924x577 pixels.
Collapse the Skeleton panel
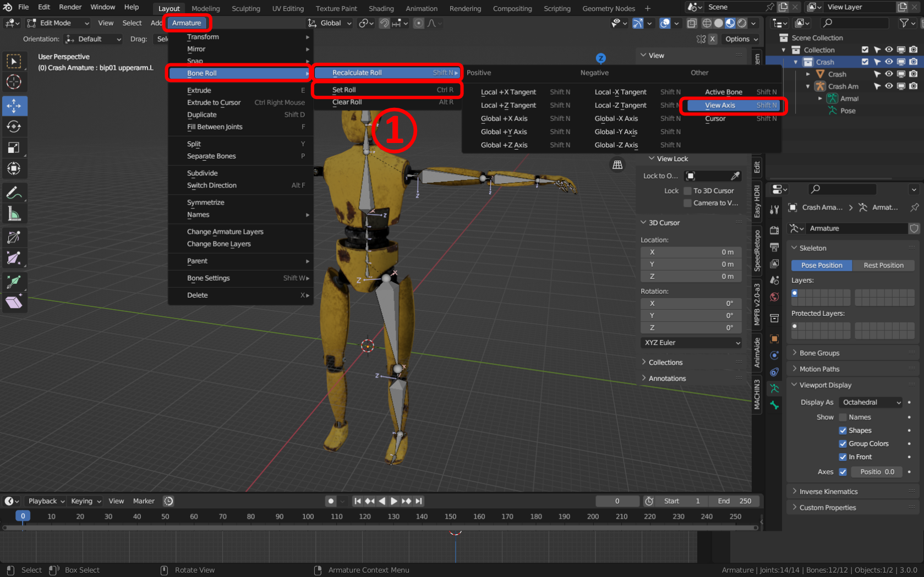812,248
